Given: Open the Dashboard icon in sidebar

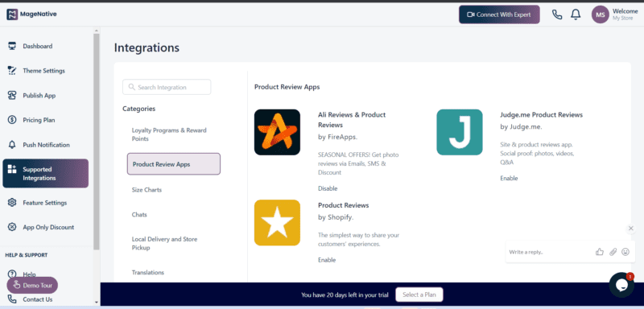Looking at the screenshot, I should [x=12, y=46].
